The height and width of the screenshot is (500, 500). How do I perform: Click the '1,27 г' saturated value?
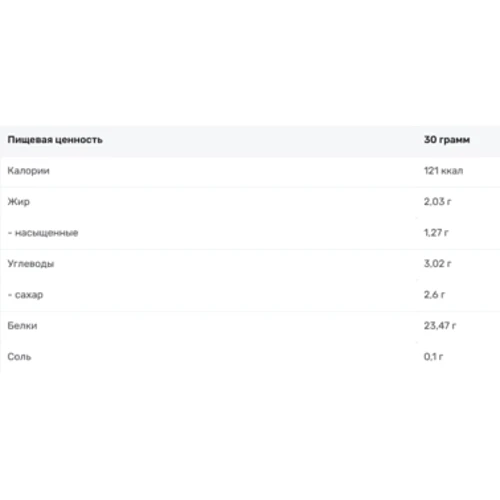pyautogui.click(x=436, y=233)
